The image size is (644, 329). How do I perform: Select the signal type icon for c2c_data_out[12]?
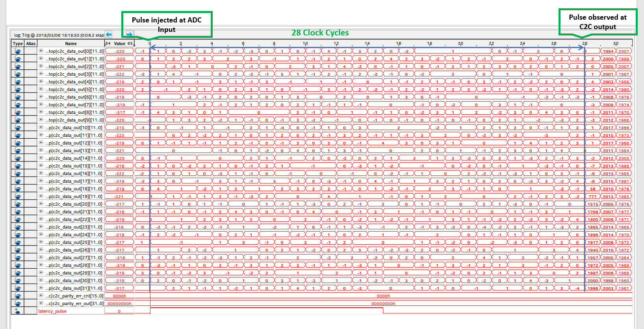click(18, 143)
